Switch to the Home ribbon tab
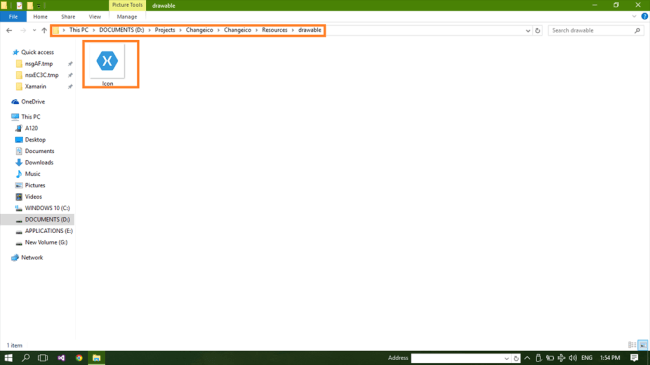This screenshot has width=650, height=365. (x=40, y=17)
